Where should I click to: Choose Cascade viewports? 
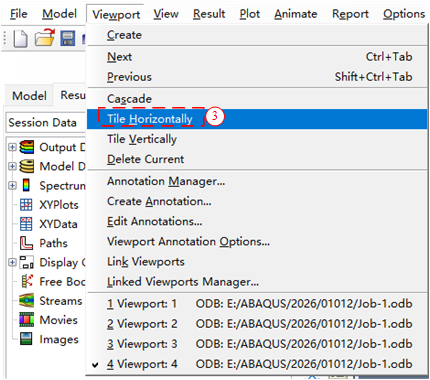[x=257, y=99]
